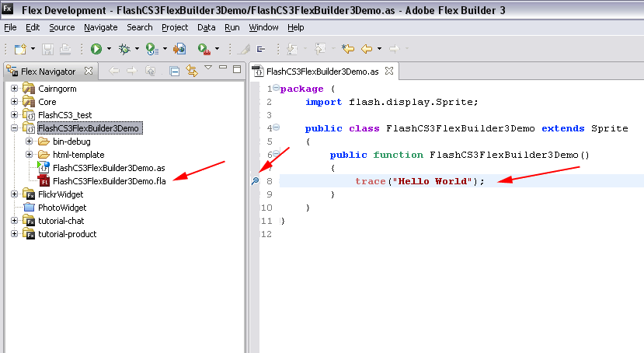Screen dimensions: 644x353
Task: Expand the html-template folder
Action: [x=30, y=155]
